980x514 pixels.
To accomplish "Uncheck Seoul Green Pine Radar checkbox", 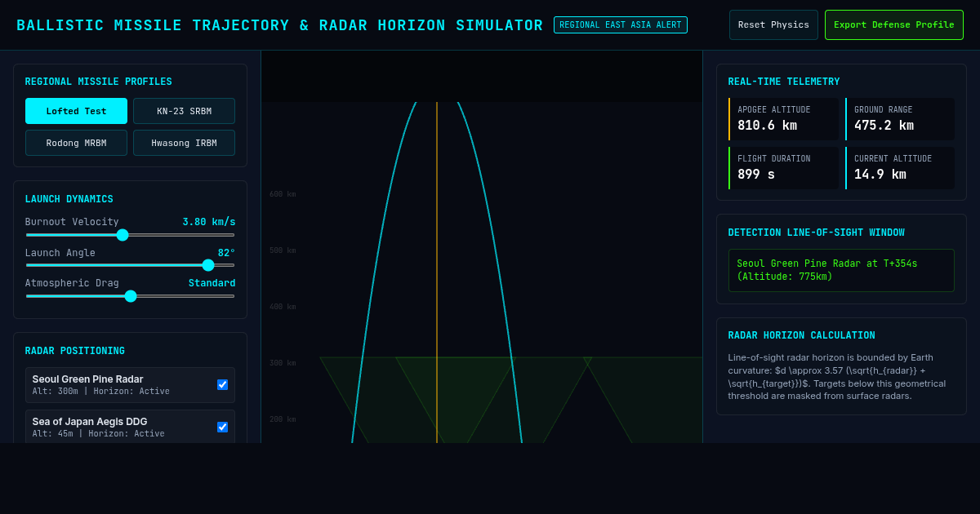I will click(222, 385).
